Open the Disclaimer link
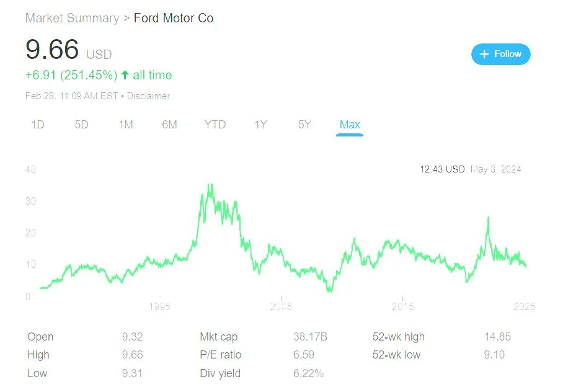This screenshot has height=392, width=581. click(148, 96)
